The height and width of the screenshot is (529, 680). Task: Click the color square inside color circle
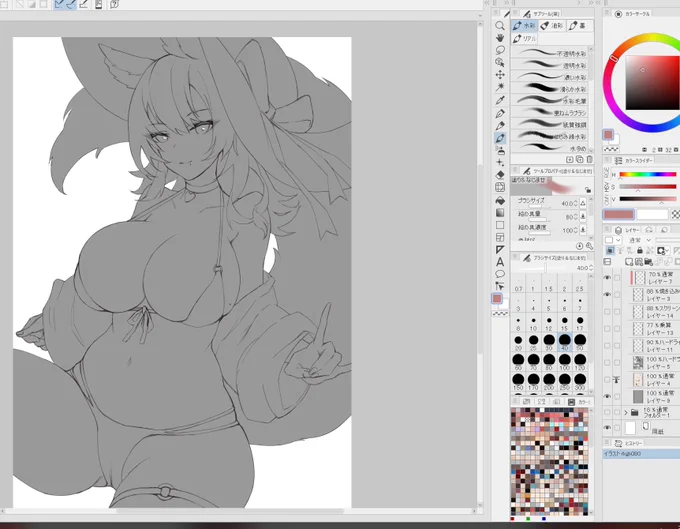652,82
